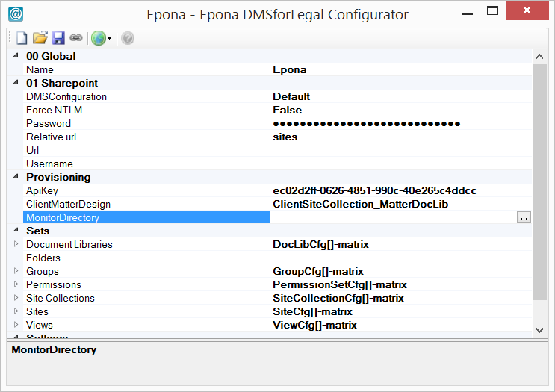Click the MonitorDirectory ellipsis browse button
The width and height of the screenshot is (555, 392).
click(524, 217)
